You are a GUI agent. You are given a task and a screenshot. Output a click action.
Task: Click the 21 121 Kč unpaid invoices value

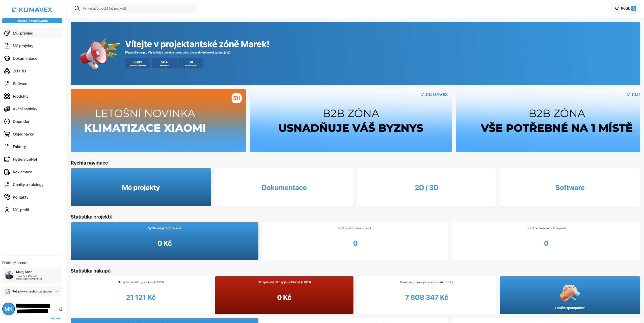coord(141,297)
